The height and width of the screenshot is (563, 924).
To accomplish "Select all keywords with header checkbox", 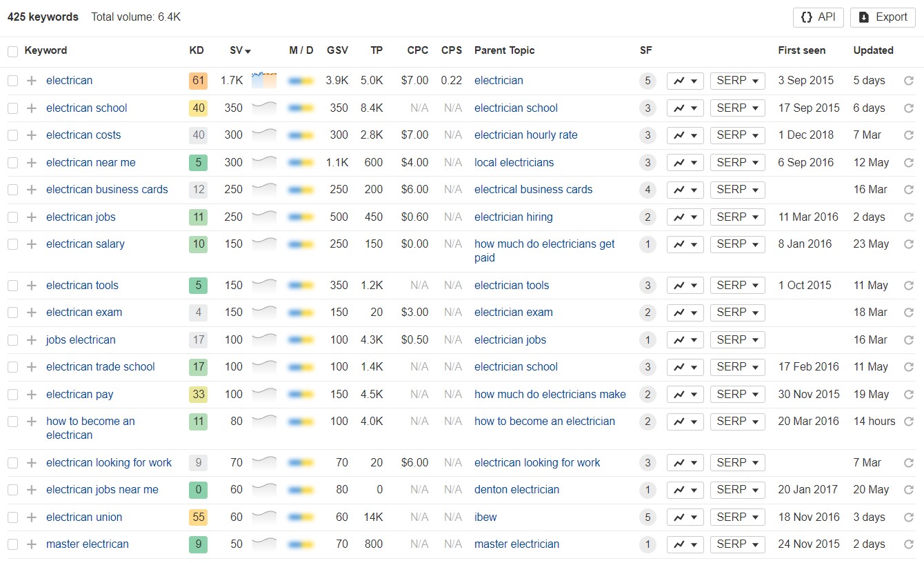I will (12, 51).
